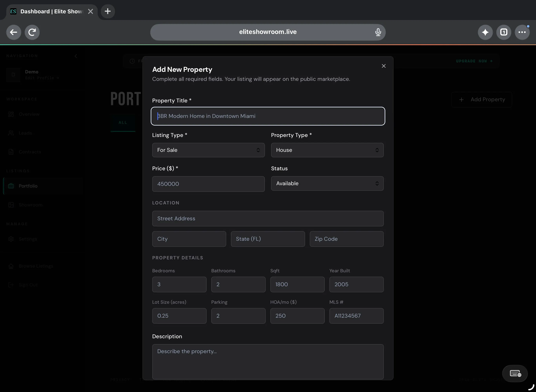Click the UPGRADE NOW link
The height and width of the screenshot is (392, 536).
[x=474, y=61]
